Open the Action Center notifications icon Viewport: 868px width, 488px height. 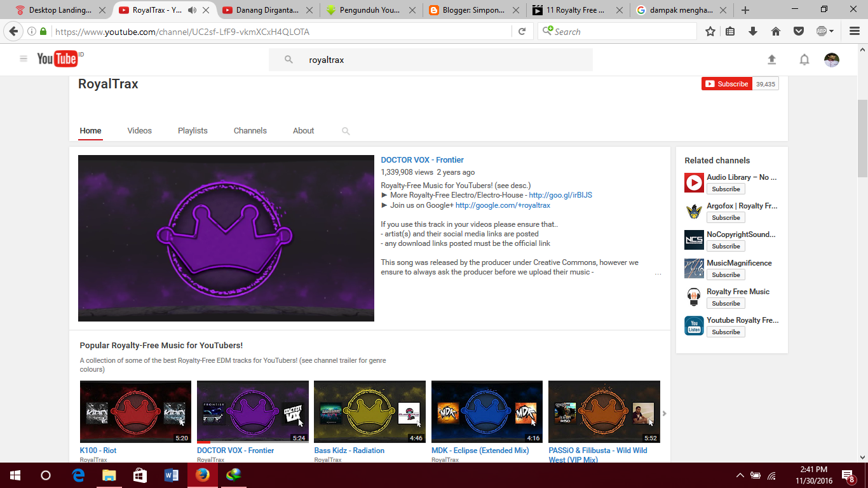coord(848,475)
